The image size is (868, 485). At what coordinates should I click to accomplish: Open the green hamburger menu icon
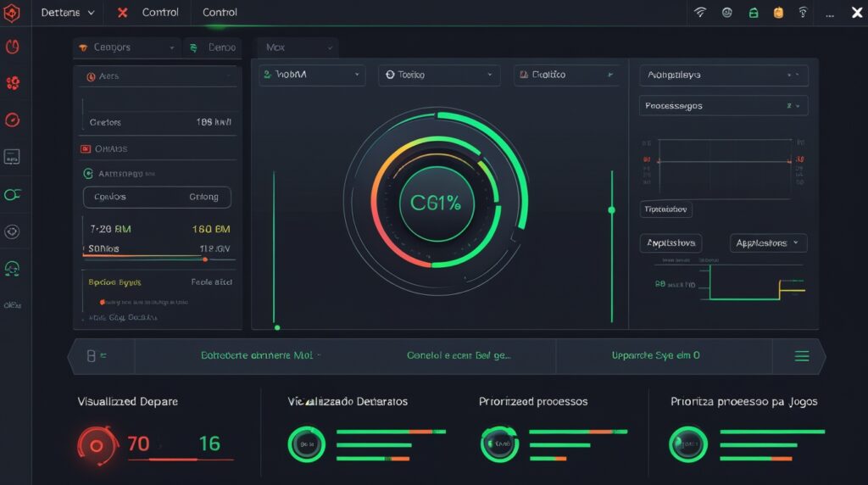[x=802, y=356]
